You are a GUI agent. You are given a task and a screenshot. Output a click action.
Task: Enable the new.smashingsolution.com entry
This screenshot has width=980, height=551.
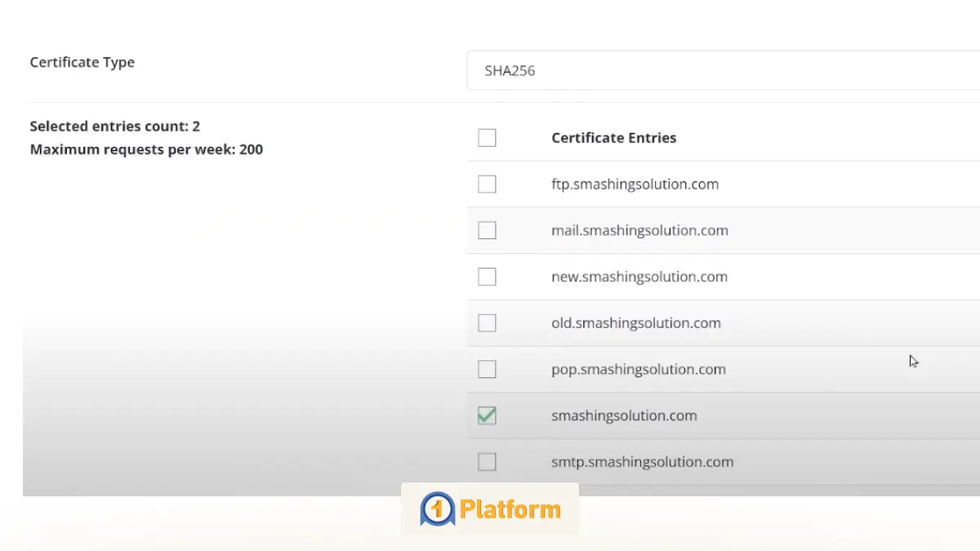[x=487, y=276]
